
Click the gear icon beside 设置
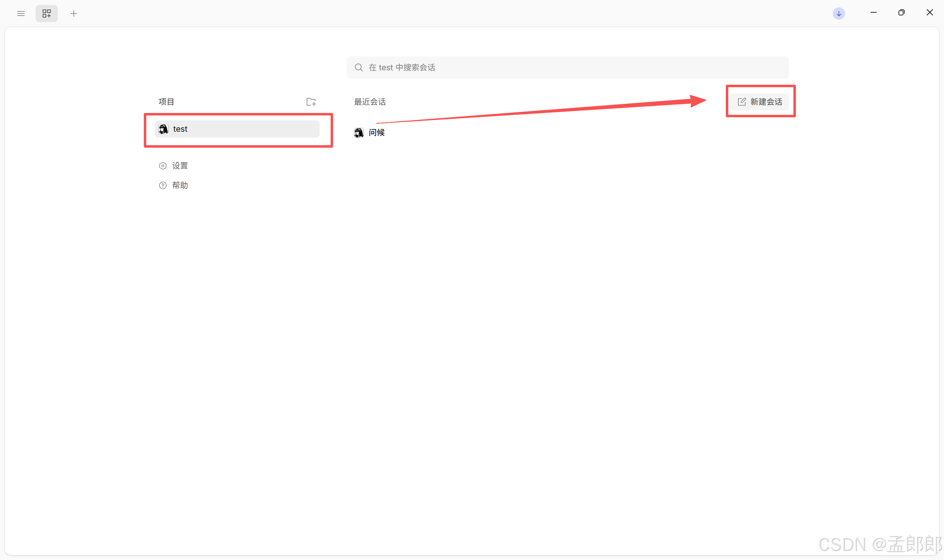coord(163,166)
